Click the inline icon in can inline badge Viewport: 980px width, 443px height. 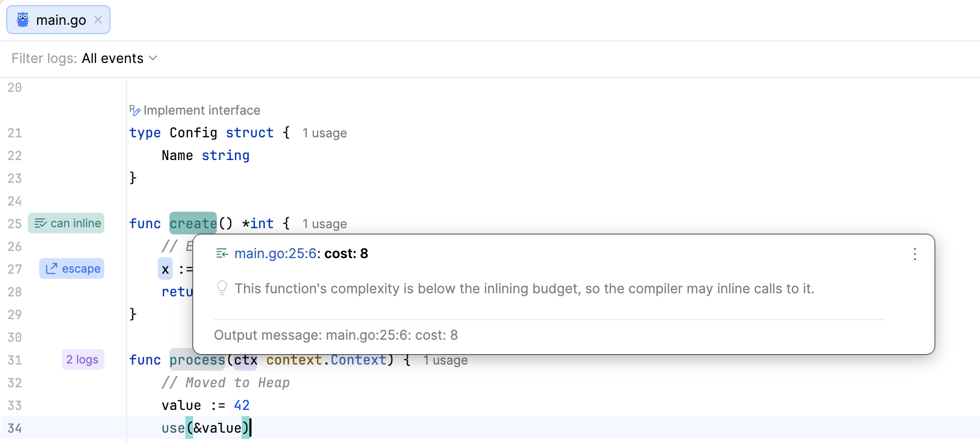pyautogui.click(x=40, y=223)
